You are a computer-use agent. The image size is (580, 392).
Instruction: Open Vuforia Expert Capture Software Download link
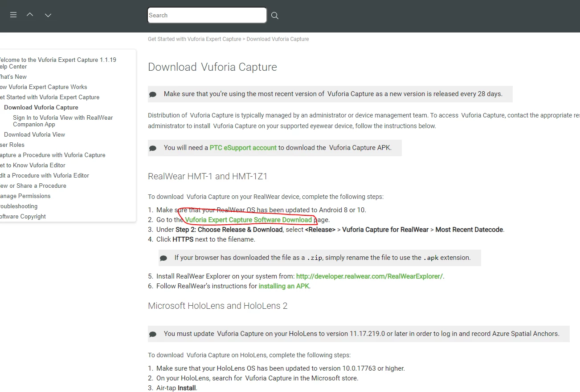[x=249, y=220]
